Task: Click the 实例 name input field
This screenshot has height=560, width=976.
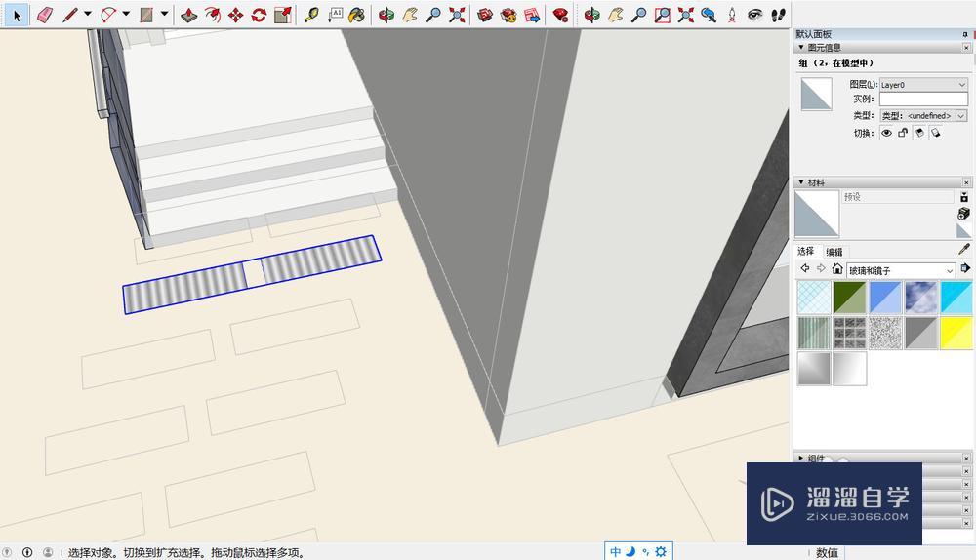Action: coord(923,99)
